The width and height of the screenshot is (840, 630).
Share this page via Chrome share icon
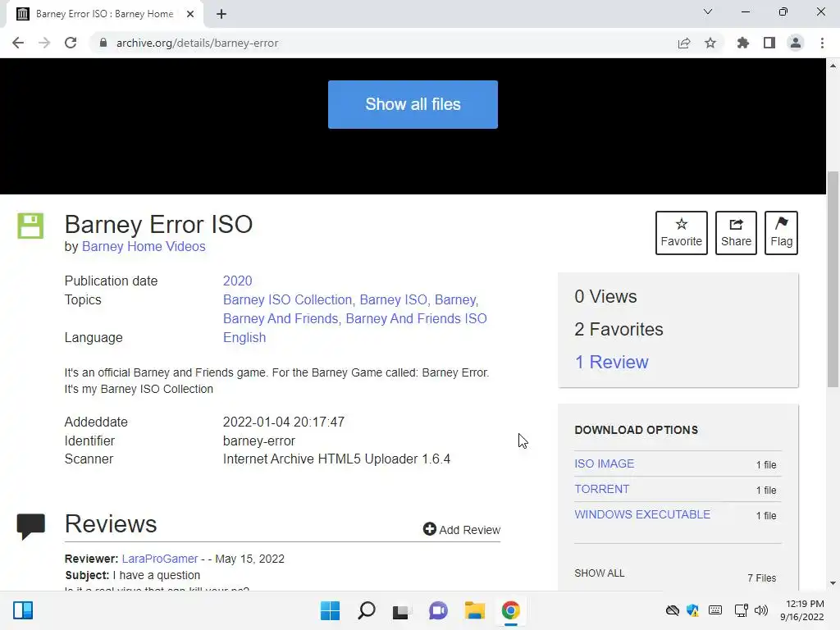(684, 43)
